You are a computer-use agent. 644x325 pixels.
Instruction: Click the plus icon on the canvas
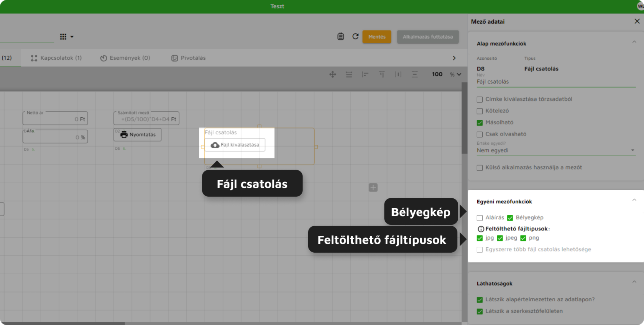coord(373,188)
